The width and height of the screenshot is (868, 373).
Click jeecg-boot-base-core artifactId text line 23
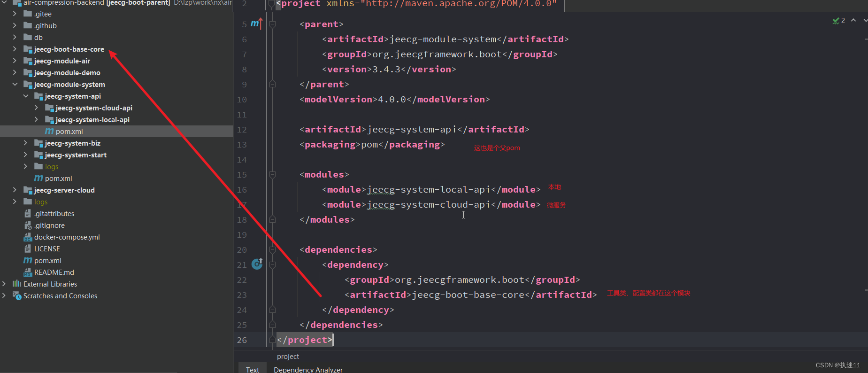pos(468,295)
